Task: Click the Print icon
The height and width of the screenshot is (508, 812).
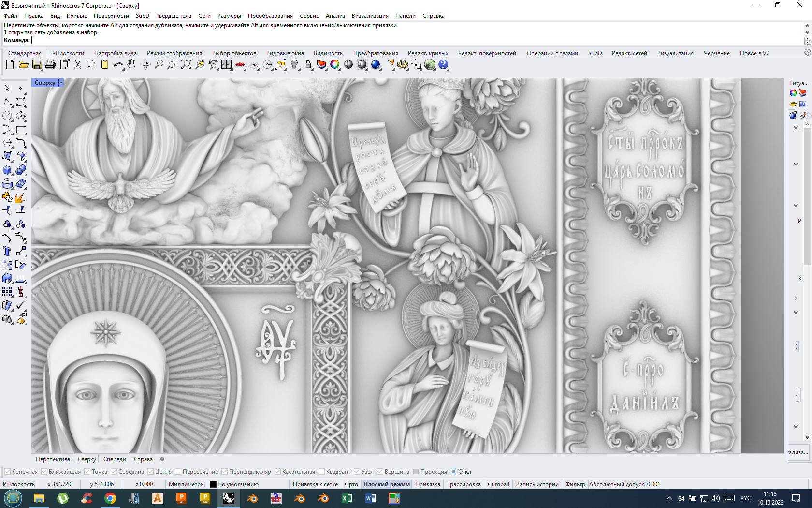Action: coord(50,64)
